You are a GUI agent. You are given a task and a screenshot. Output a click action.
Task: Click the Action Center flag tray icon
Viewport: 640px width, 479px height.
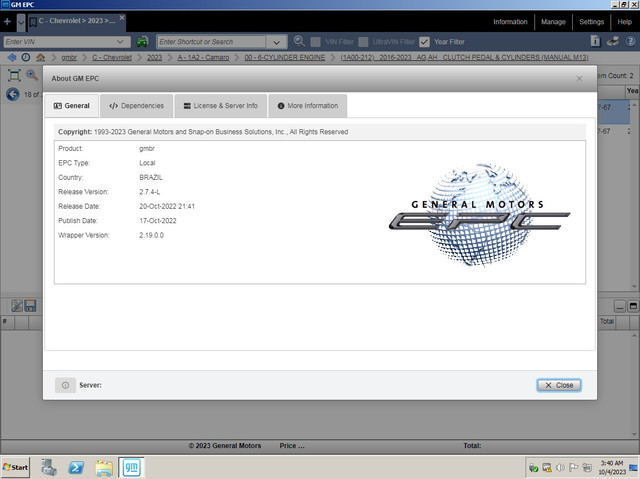click(573, 468)
